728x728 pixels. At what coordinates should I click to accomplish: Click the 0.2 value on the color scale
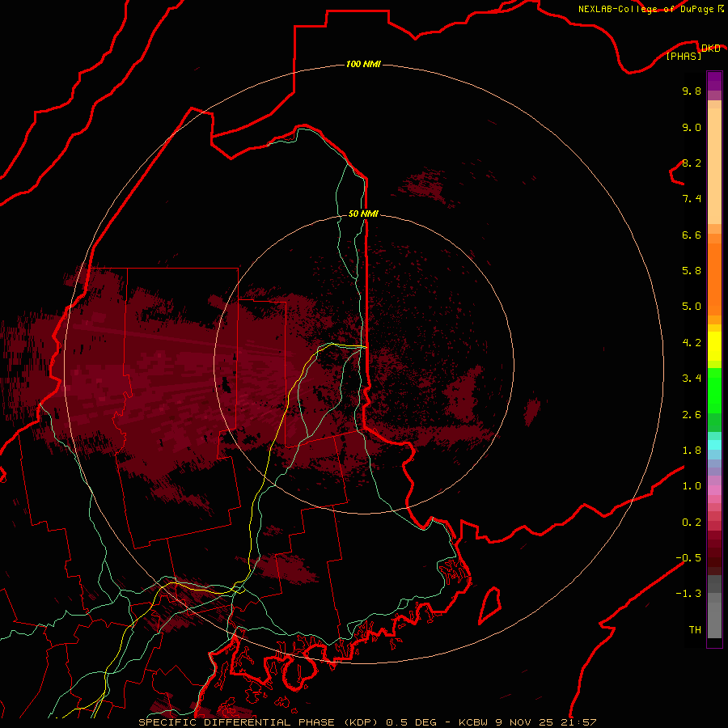[692, 523]
